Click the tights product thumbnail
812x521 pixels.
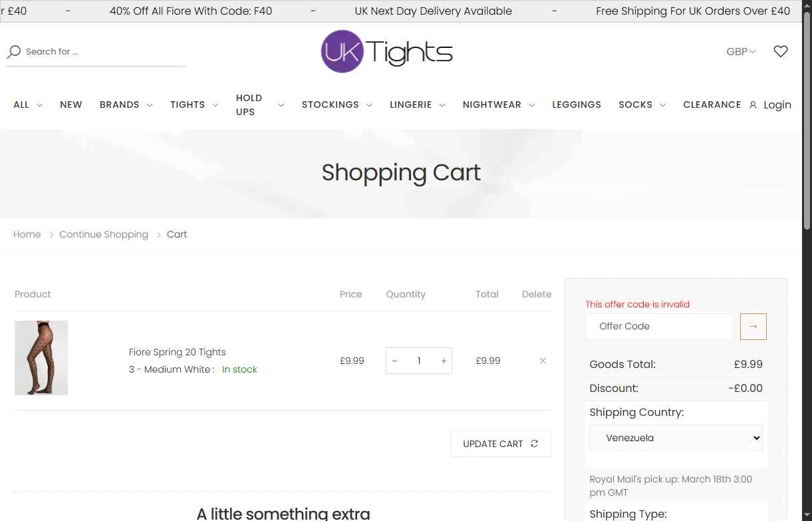click(41, 358)
